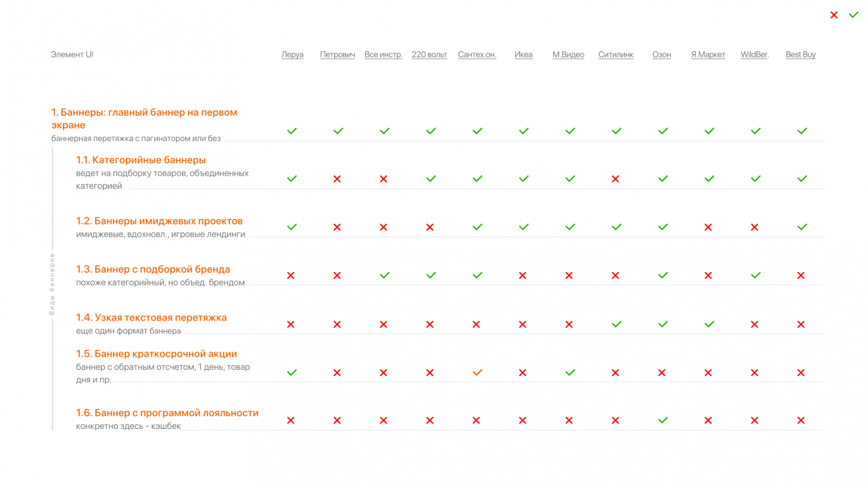Click the red cross legend icon above the table
The width and height of the screenshot is (868, 488).
pos(834,15)
